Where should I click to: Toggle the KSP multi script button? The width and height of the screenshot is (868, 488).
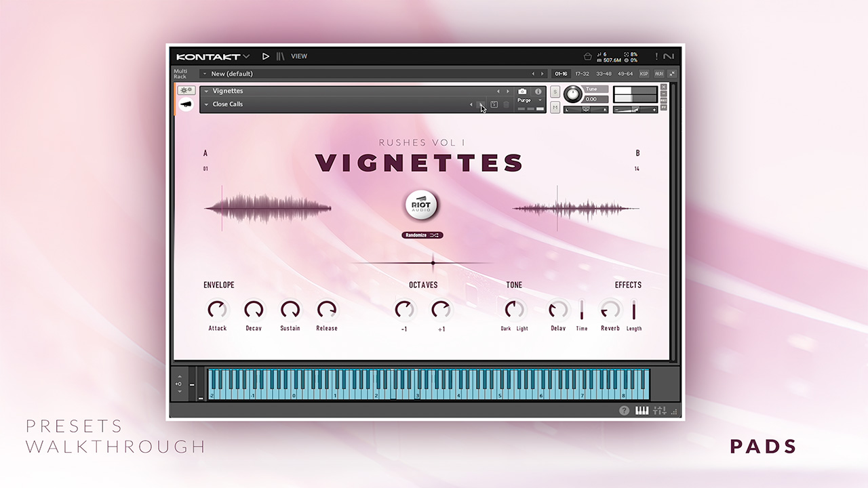tap(644, 74)
